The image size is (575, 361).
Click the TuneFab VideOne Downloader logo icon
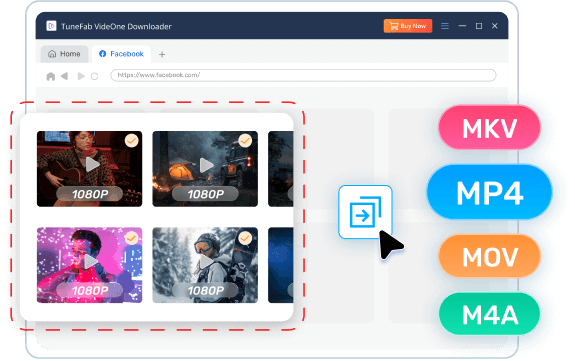51,26
